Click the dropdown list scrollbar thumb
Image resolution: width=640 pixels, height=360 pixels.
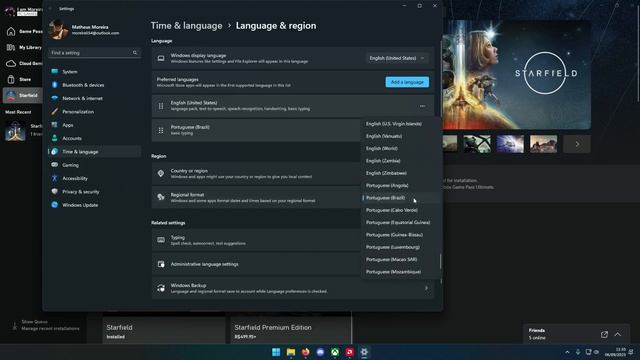[x=440, y=261]
